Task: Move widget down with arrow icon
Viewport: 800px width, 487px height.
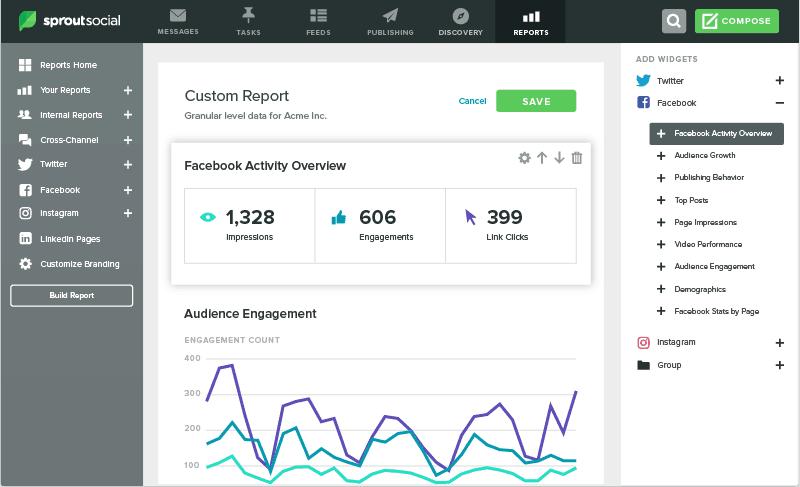Action: [559, 158]
